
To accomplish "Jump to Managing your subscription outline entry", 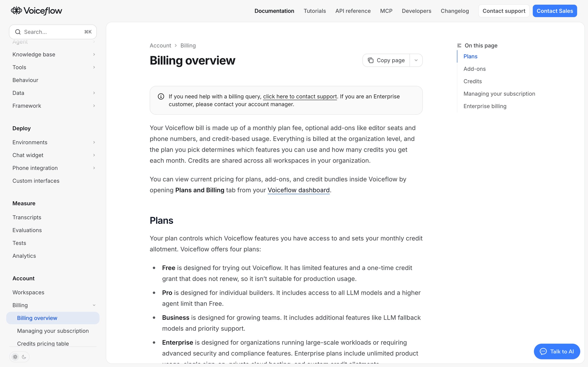I will coord(499,94).
